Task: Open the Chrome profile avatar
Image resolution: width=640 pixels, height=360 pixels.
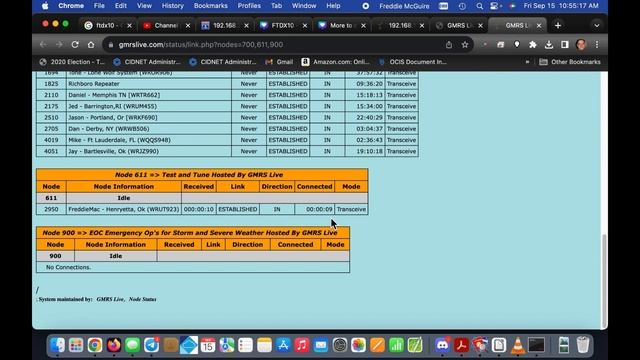Action: point(581,44)
